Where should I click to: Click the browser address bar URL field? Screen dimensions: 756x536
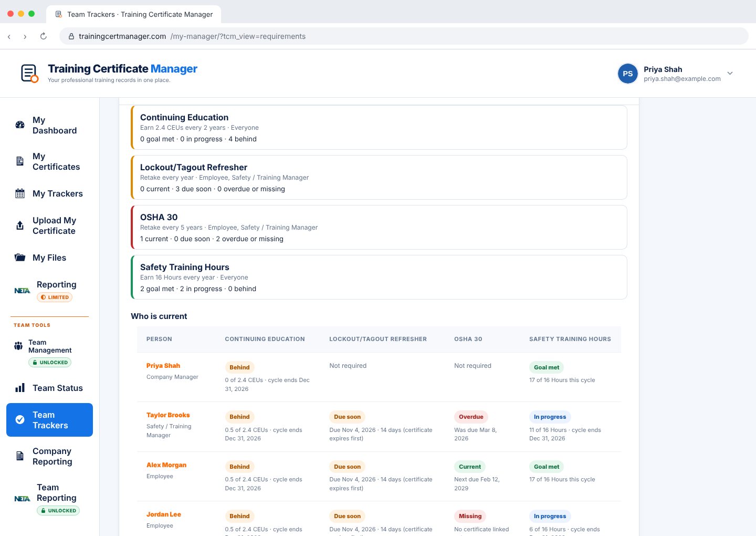(403, 36)
